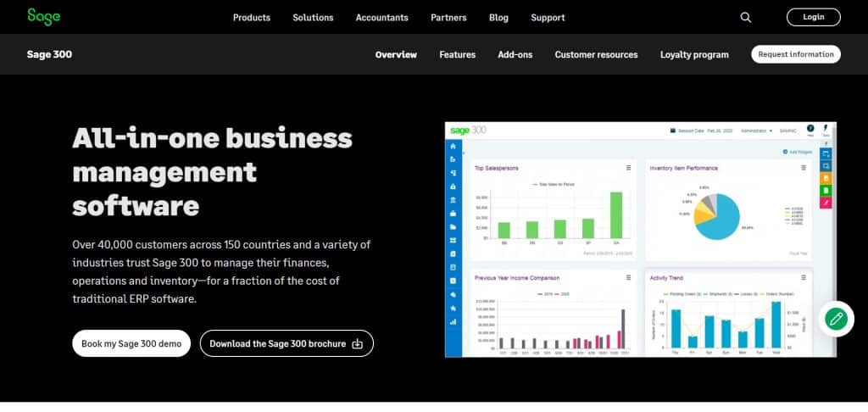Click the Request information button

click(x=795, y=54)
